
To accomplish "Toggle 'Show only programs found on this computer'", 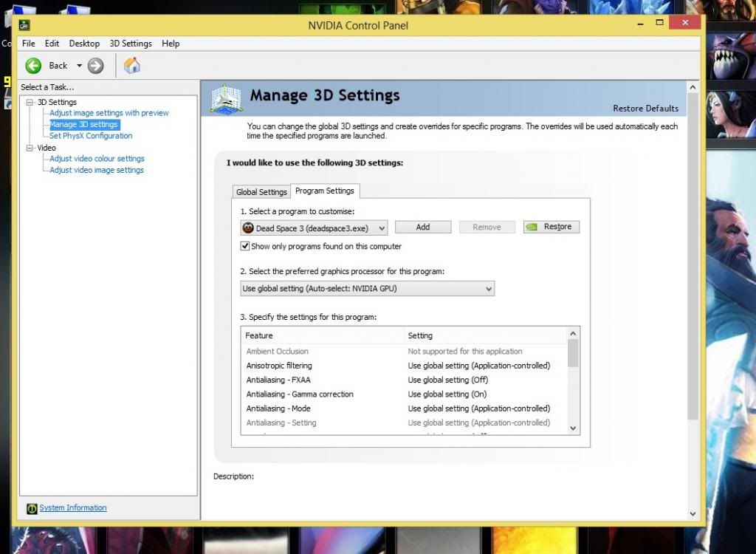I will [245, 246].
